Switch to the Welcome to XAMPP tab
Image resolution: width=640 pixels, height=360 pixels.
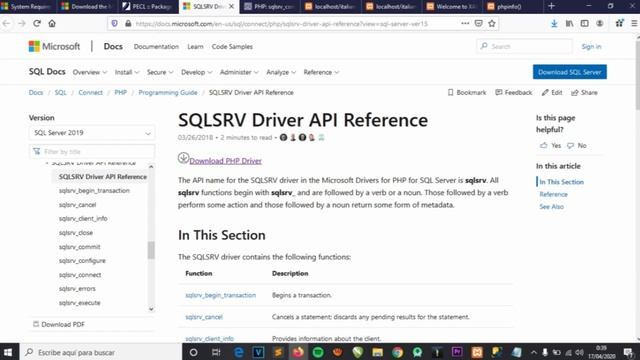pyautogui.click(x=451, y=7)
